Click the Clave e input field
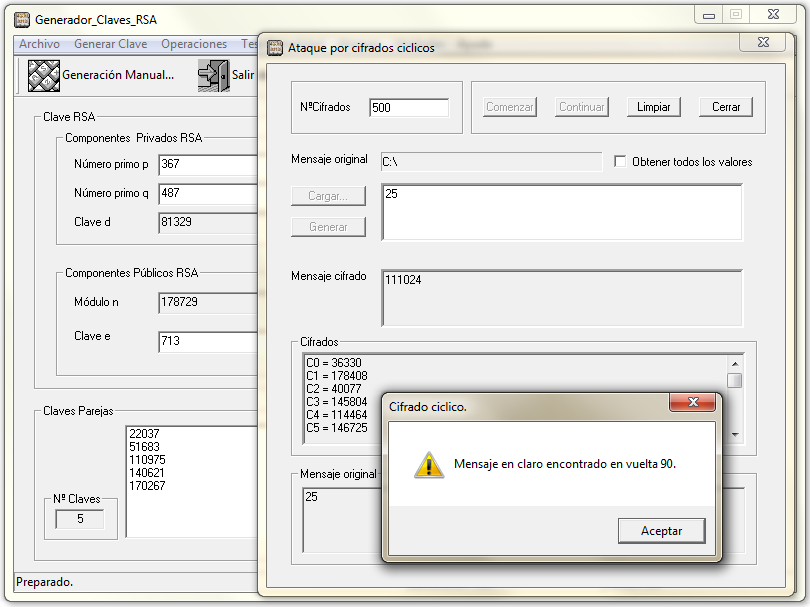 [207, 342]
